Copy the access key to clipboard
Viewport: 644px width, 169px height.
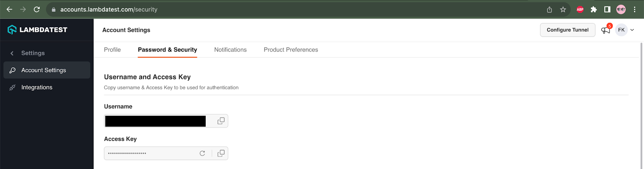(x=221, y=153)
